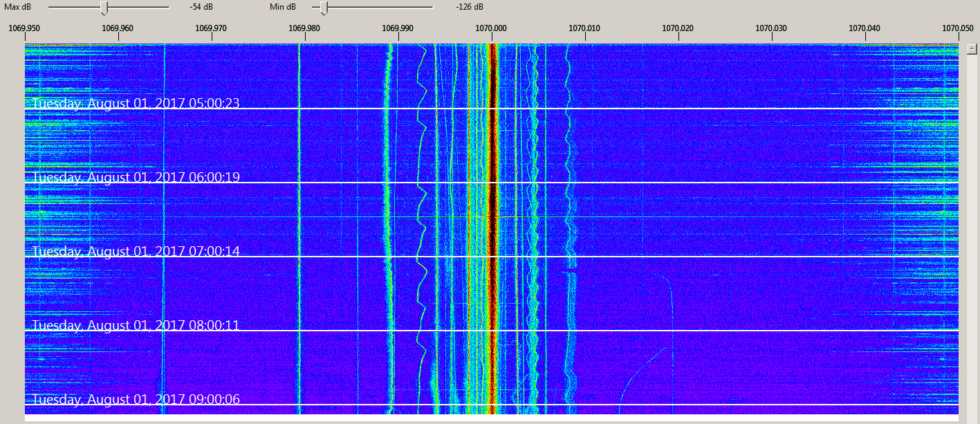Click the -126 dB value readout

[x=470, y=6]
